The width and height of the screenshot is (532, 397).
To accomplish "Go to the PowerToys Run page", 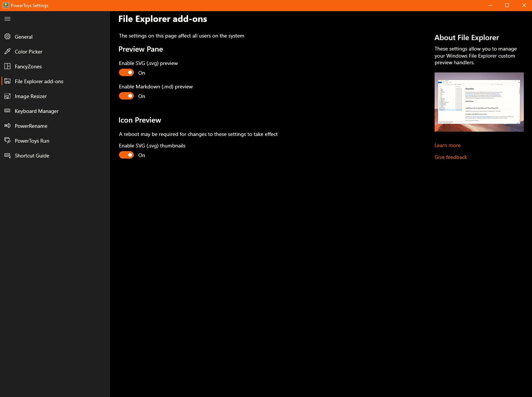I will (32, 141).
